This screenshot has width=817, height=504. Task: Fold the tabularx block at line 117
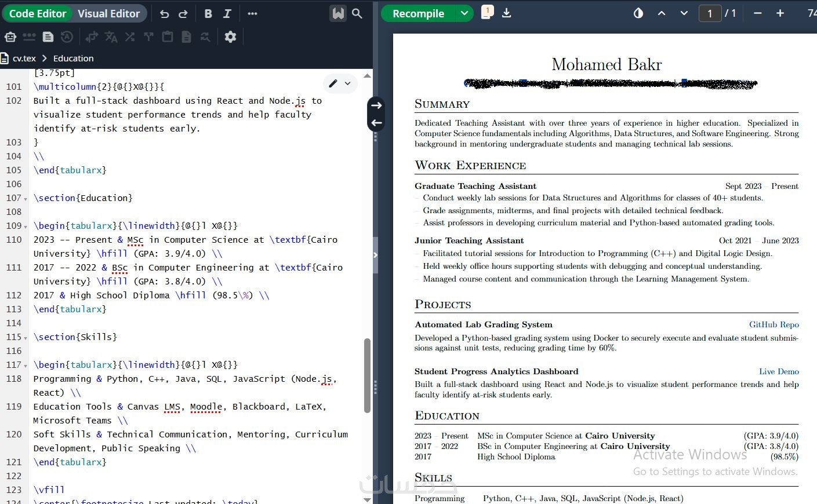(26, 366)
